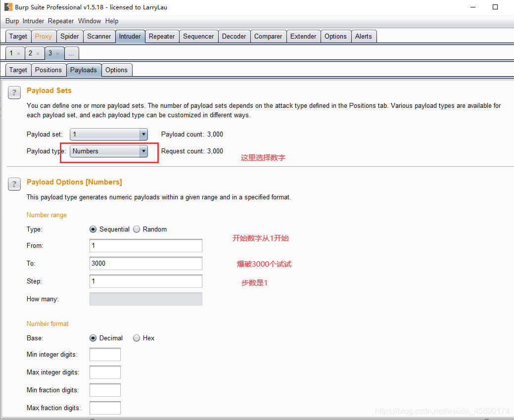Click the To field containing 3000

tap(146, 263)
